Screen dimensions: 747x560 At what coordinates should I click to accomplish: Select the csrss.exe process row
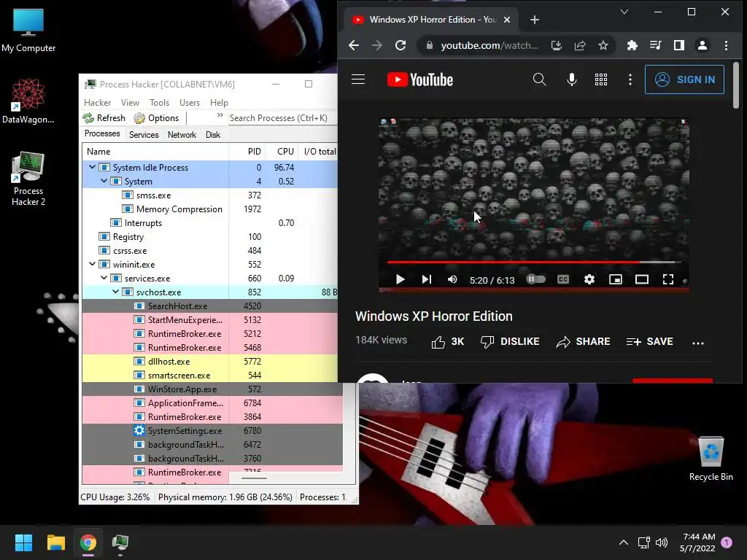(x=209, y=251)
